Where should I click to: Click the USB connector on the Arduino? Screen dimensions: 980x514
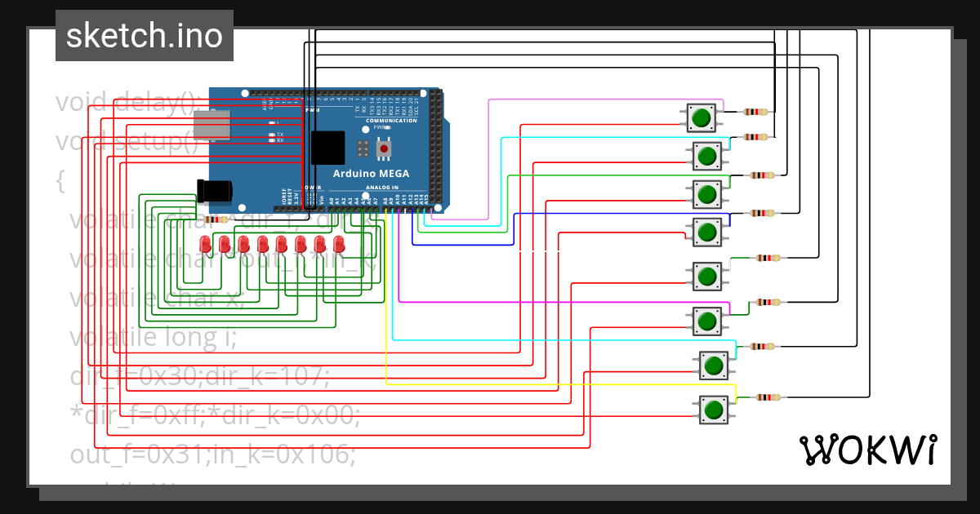(211, 126)
